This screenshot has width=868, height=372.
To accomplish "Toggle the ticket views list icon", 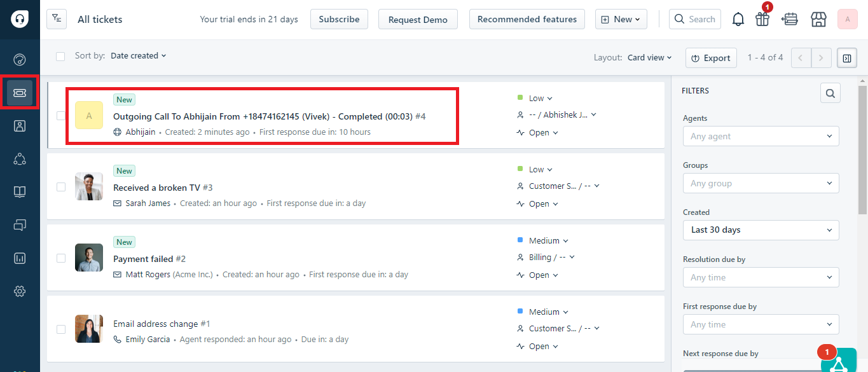I will click(57, 19).
